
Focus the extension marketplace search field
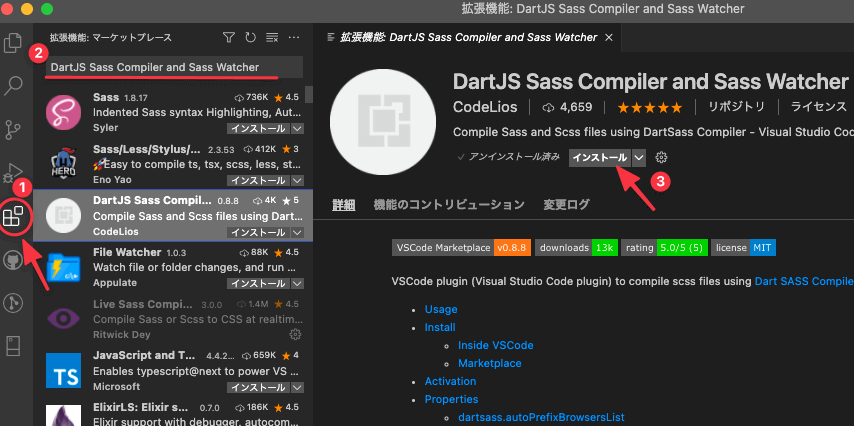(173, 67)
